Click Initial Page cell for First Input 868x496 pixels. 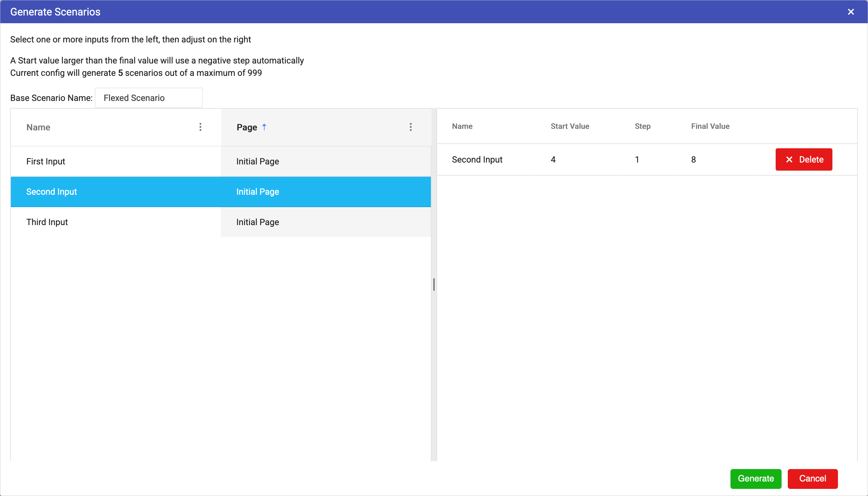coord(258,162)
